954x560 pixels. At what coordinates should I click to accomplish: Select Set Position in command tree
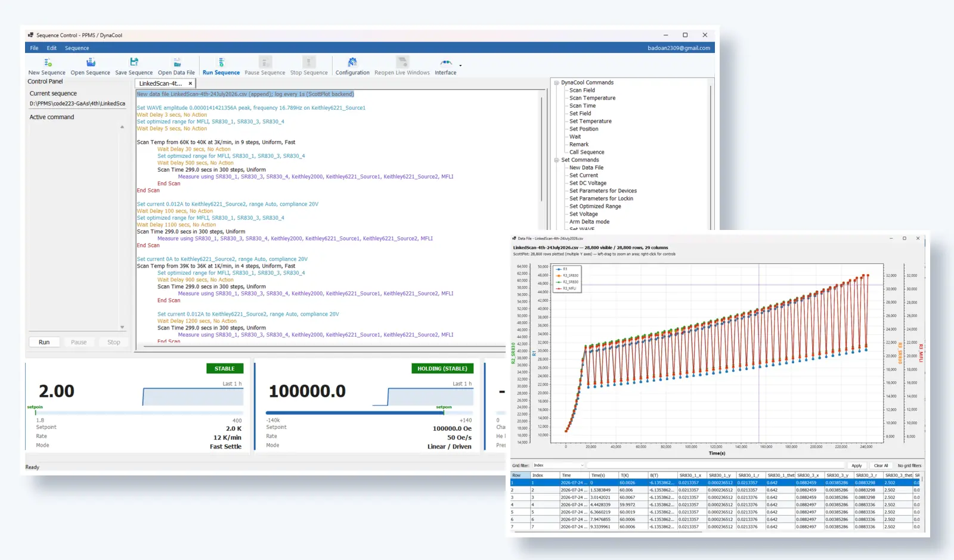[584, 129]
